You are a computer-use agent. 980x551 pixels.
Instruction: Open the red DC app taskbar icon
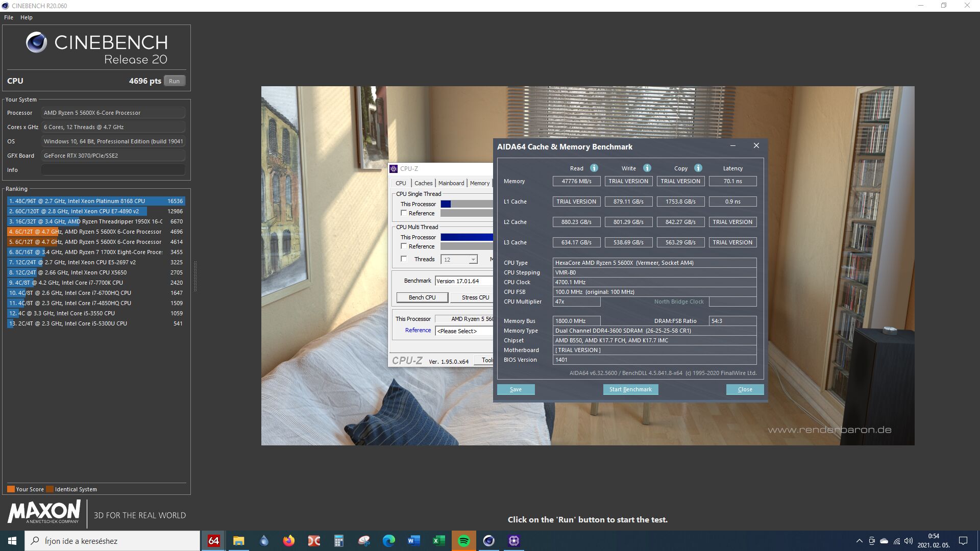click(x=313, y=541)
